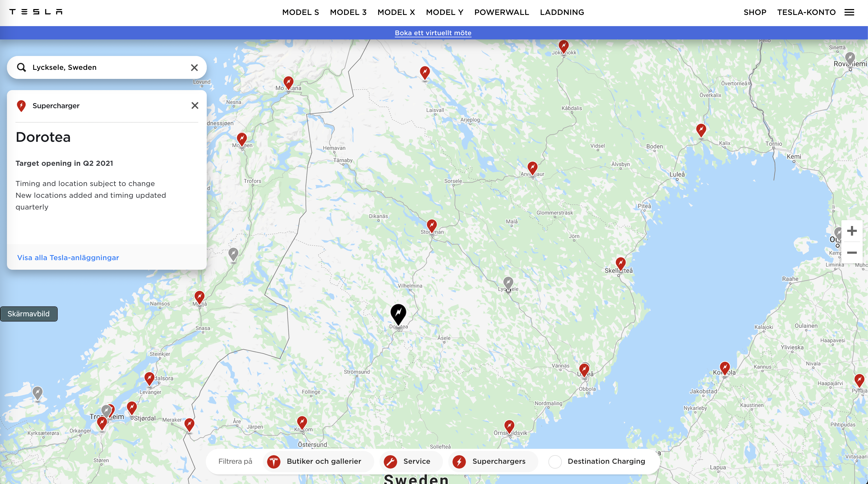The image size is (868, 484).
Task: Open Visa alla Tesla-anläggningar link
Action: (68, 257)
